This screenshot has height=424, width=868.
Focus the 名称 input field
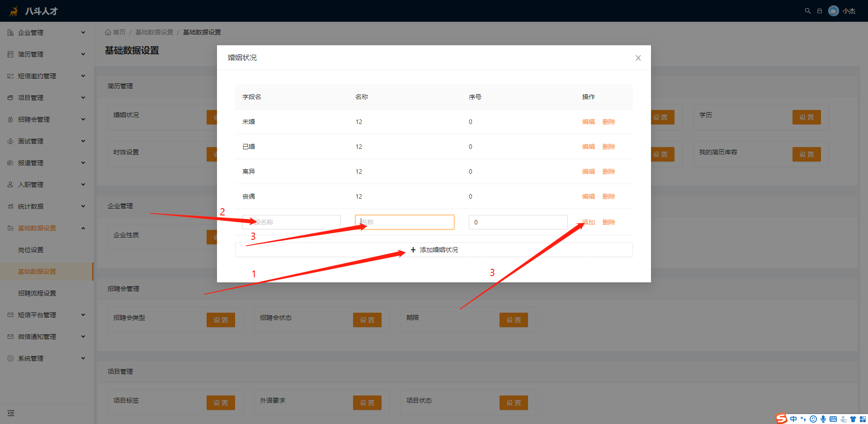[x=405, y=222]
